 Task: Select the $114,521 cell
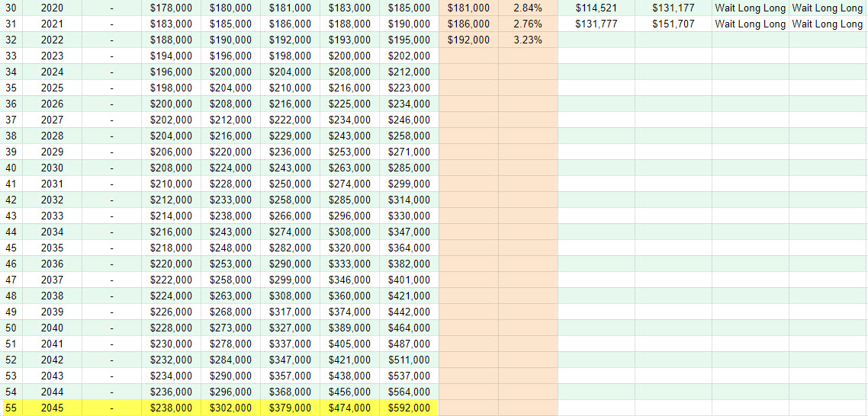coord(596,8)
